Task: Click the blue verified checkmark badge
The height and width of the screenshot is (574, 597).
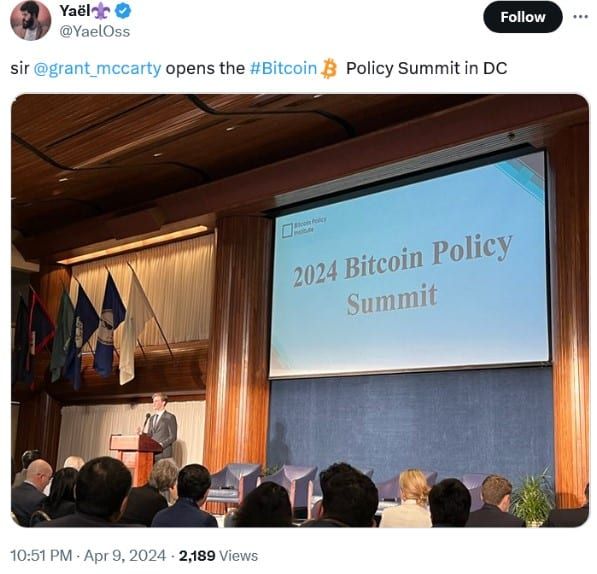Action: (123, 11)
